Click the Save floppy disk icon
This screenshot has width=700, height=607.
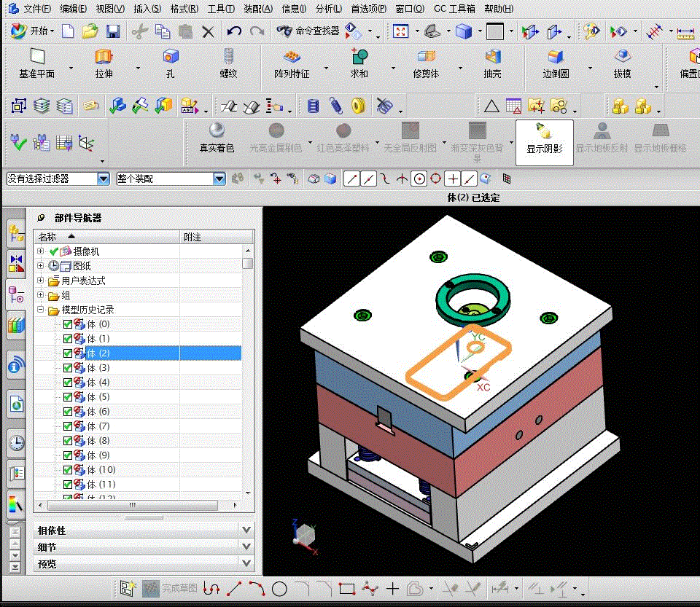[x=113, y=31]
